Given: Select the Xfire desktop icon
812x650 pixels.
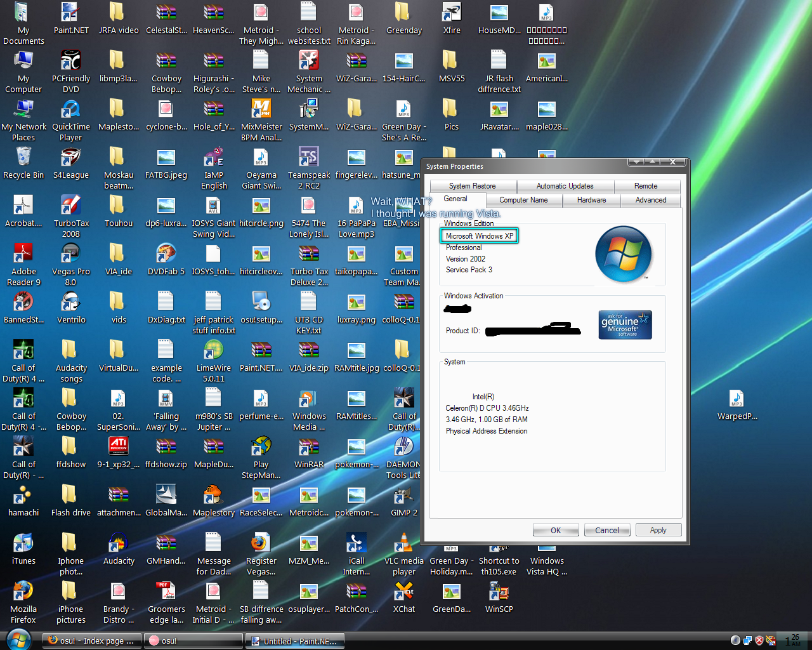Looking at the screenshot, I should [x=452, y=18].
